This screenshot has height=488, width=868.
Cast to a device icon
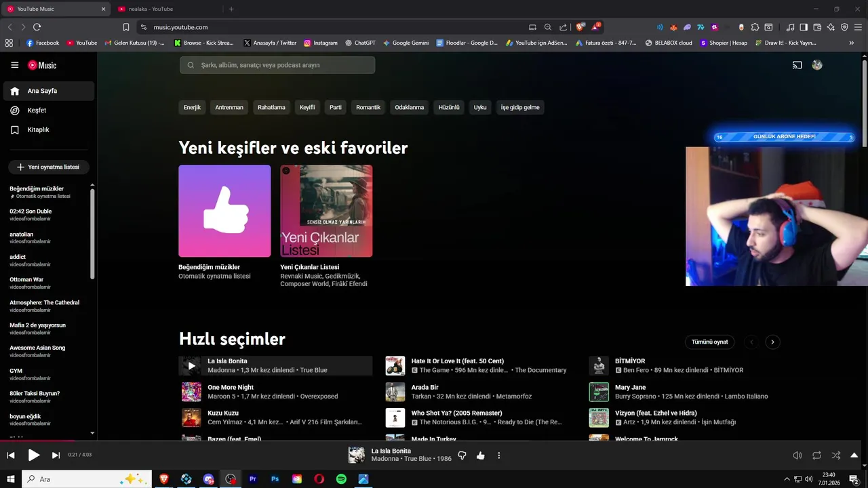(x=797, y=65)
